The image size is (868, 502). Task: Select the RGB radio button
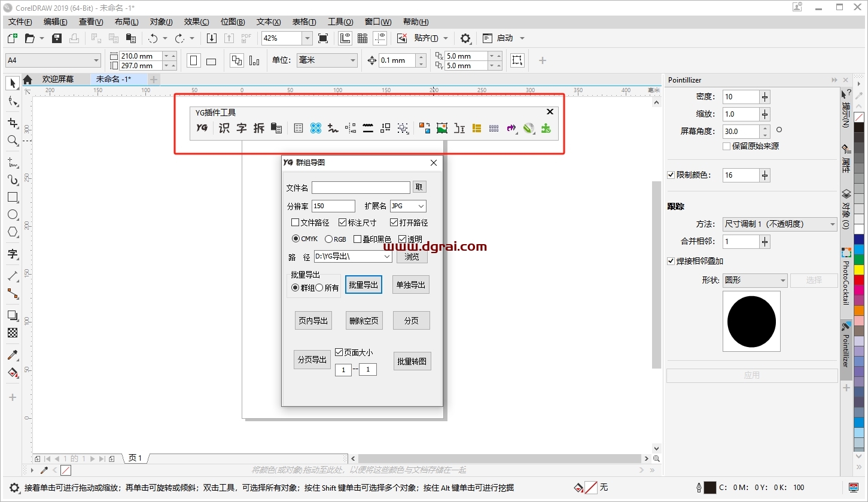(328, 239)
